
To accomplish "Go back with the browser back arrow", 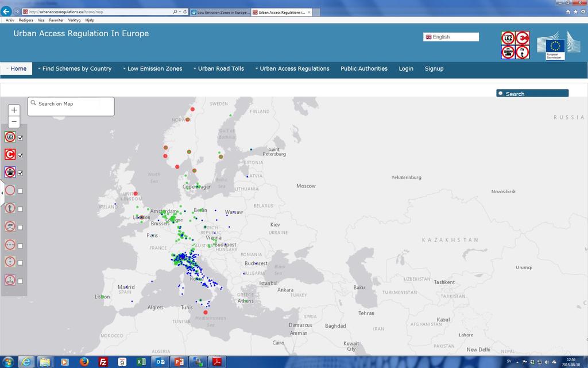I will pos(6,11).
